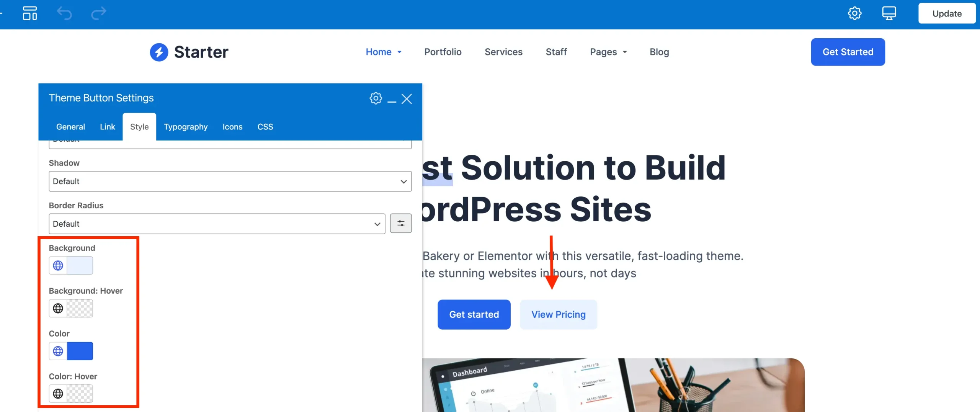
Task: Go to Portfolio page
Action: (443, 52)
